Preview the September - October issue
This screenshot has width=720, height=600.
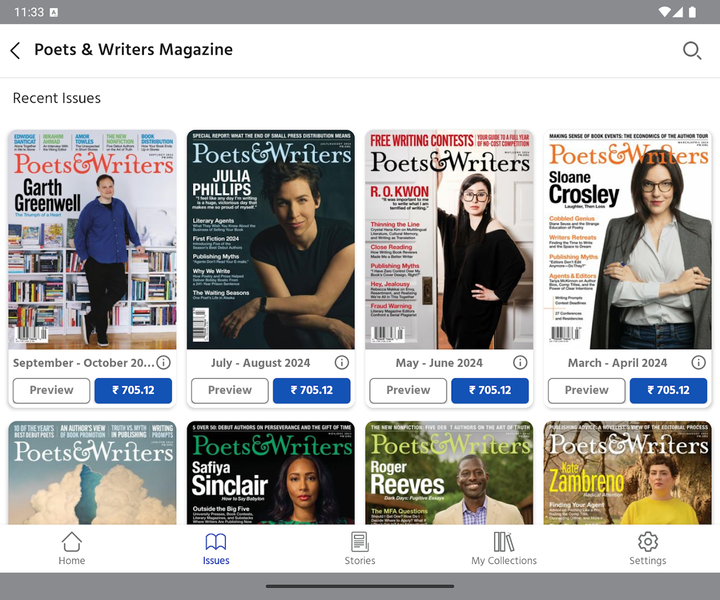51,390
